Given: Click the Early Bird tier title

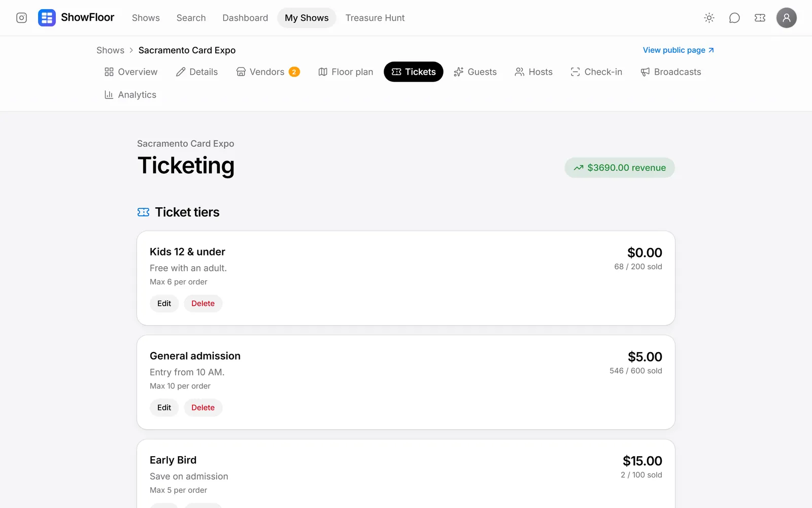Looking at the screenshot, I should (173, 460).
